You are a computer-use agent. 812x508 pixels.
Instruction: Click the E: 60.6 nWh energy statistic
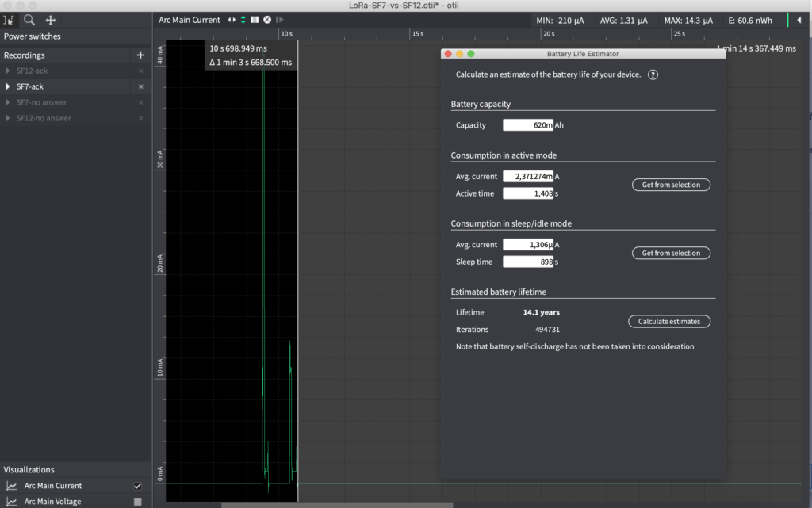click(750, 21)
